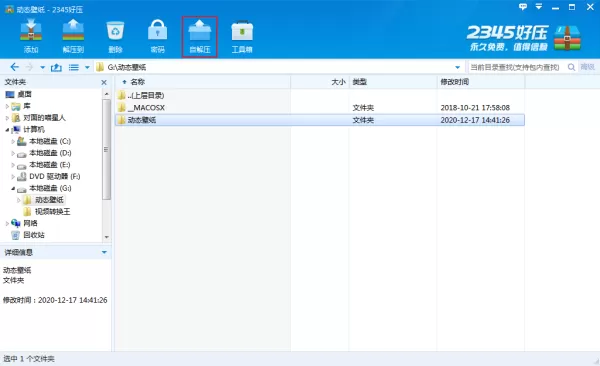This screenshot has width=600, height=366.
Task: Select DVD 驱动器 (F:) drive
Action: click(55, 176)
